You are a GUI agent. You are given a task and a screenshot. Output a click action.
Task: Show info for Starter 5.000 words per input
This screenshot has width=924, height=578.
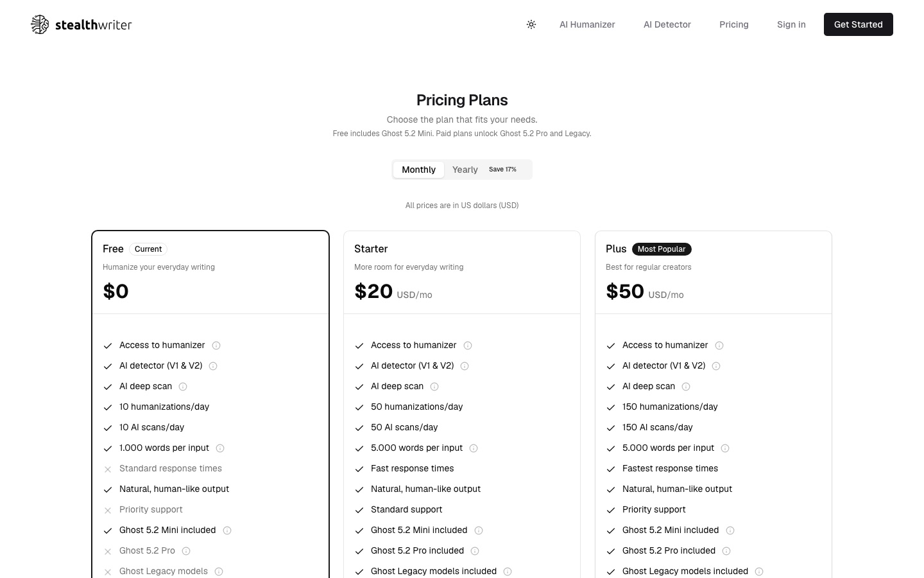tap(474, 448)
